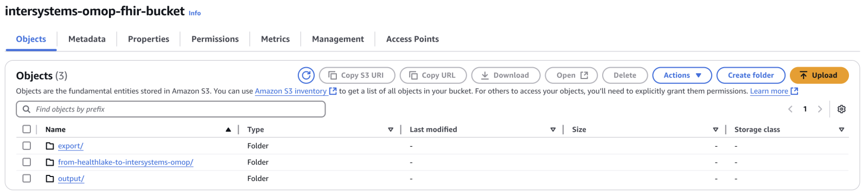Go to previous page arrow
This screenshot has width=868, height=196.
pos(790,109)
